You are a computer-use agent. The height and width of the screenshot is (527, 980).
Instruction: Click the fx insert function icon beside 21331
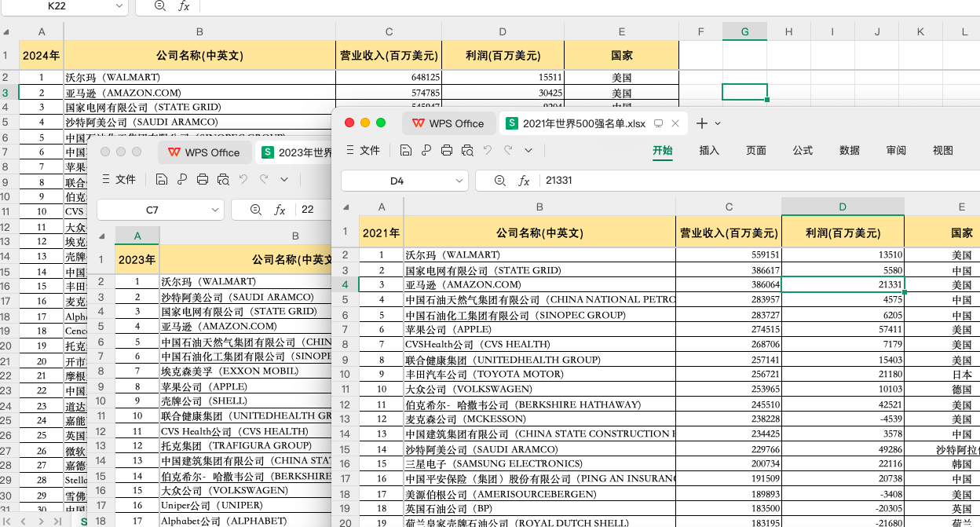point(524,181)
